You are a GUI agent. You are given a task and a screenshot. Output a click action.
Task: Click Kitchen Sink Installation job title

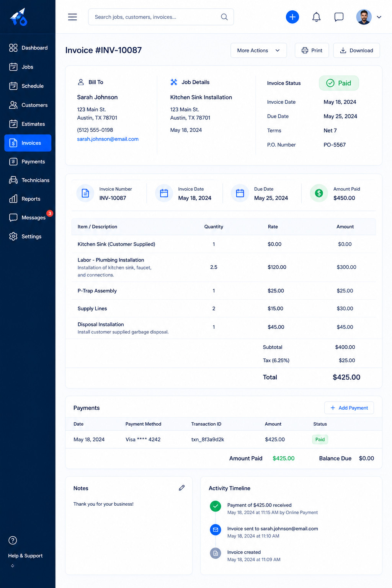coord(201,97)
